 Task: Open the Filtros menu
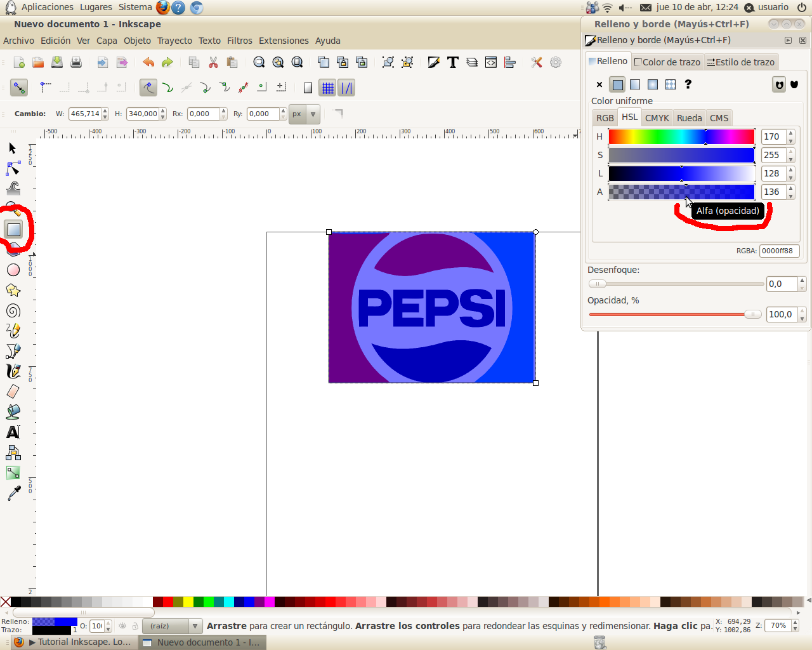coord(239,41)
